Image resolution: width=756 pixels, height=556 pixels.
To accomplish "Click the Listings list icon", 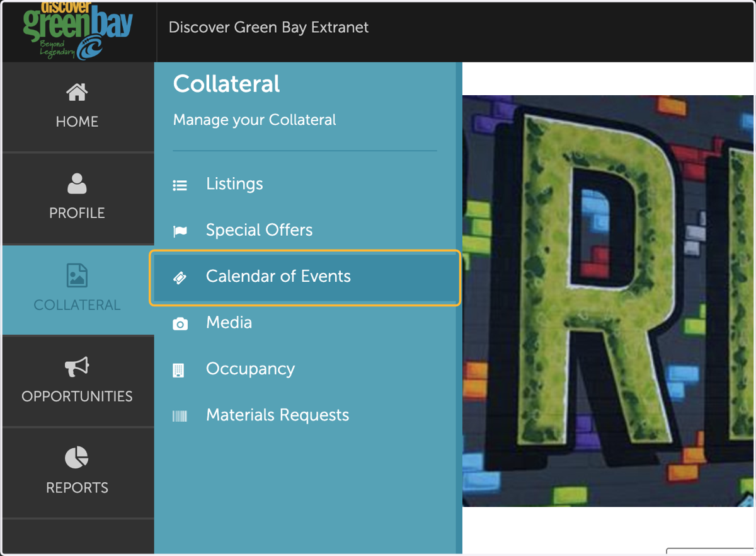I will click(180, 185).
